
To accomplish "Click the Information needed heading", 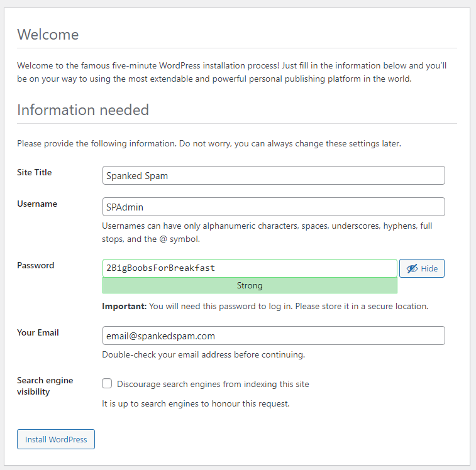I will point(83,110).
